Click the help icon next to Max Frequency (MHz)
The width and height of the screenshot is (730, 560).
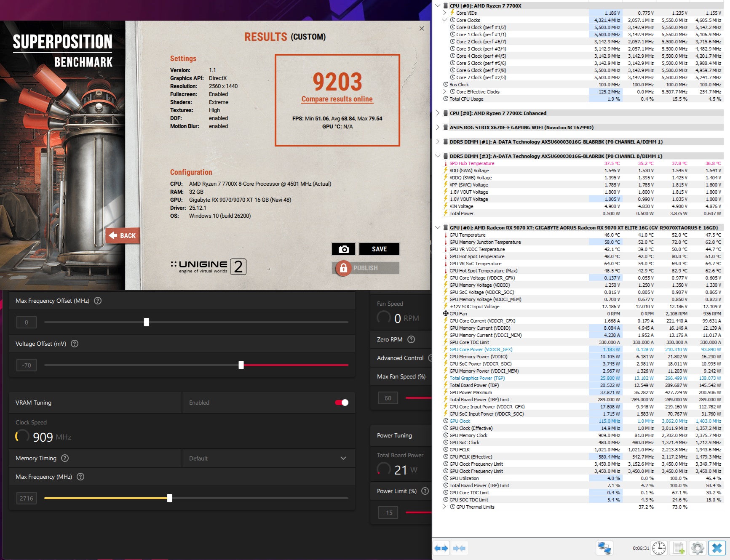[80, 477]
